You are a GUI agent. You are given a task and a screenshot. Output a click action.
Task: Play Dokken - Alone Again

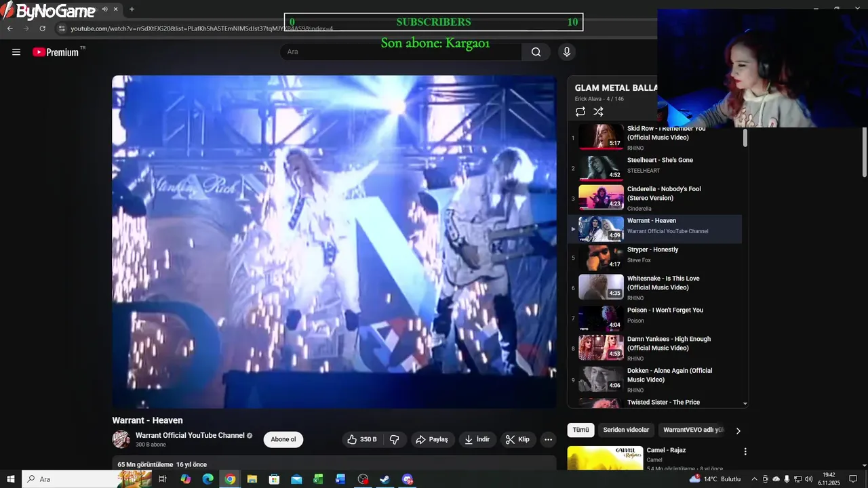pyautogui.click(x=654, y=380)
